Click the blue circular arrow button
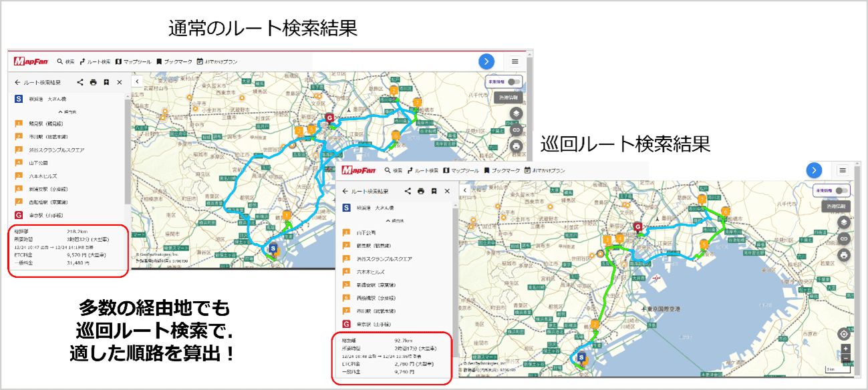Image resolution: width=868 pixels, height=390 pixels. 486,61
